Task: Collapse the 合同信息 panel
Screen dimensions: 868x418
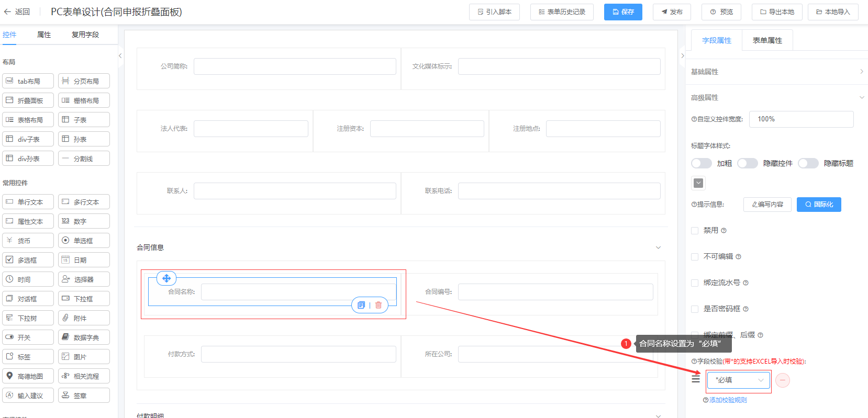Action: click(659, 247)
